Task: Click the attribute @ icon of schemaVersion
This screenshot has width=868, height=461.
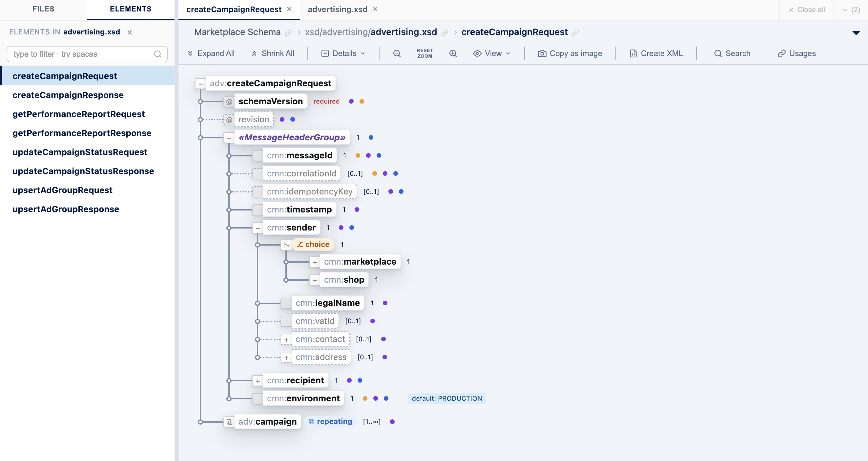Action: [229, 102]
